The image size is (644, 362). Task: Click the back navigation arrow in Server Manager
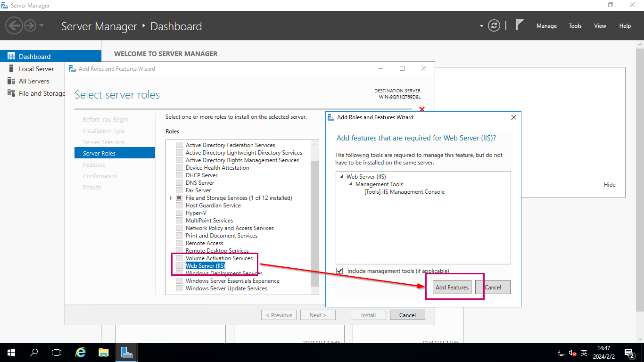pyautogui.click(x=14, y=25)
